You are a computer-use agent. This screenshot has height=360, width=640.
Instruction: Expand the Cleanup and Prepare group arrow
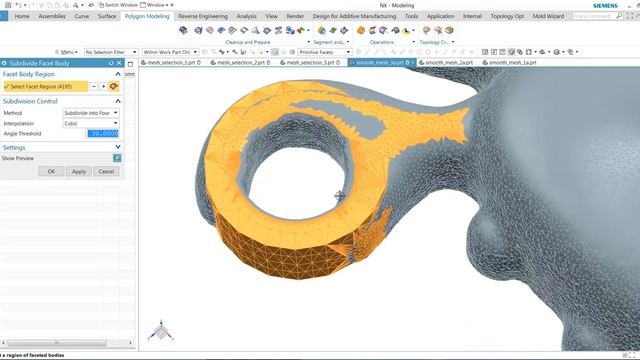pos(308,42)
